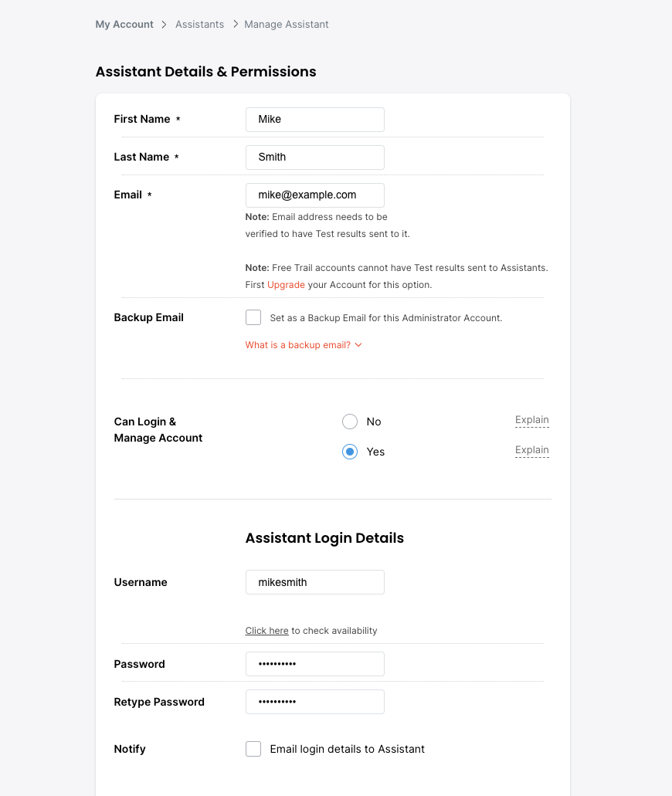Open the My Account breadcrumb
672x796 pixels.
124,25
